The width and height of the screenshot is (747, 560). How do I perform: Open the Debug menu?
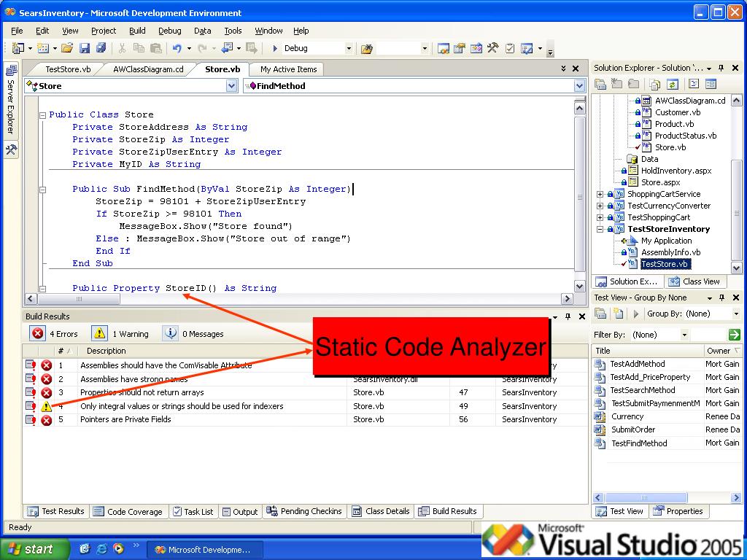click(169, 31)
